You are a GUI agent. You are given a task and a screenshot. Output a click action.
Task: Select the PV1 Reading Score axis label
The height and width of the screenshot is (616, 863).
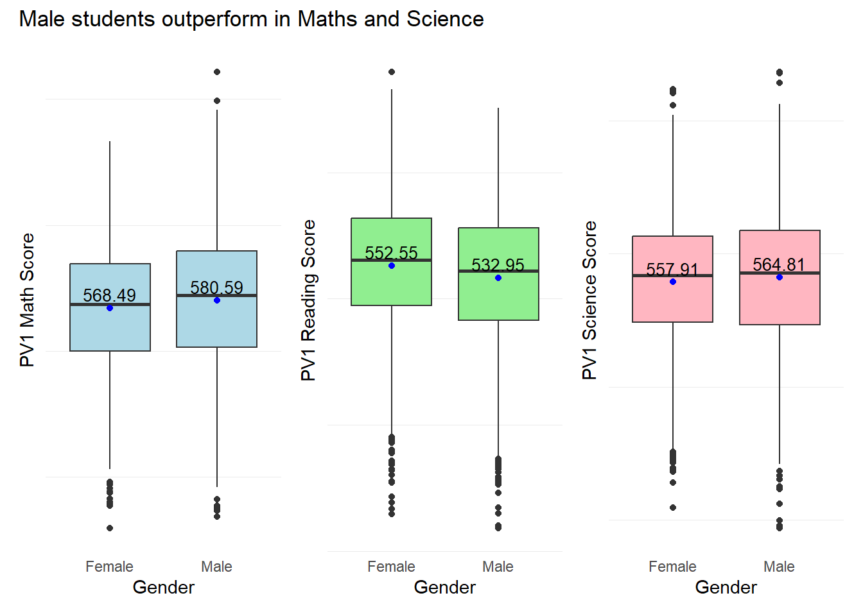tap(308, 300)
